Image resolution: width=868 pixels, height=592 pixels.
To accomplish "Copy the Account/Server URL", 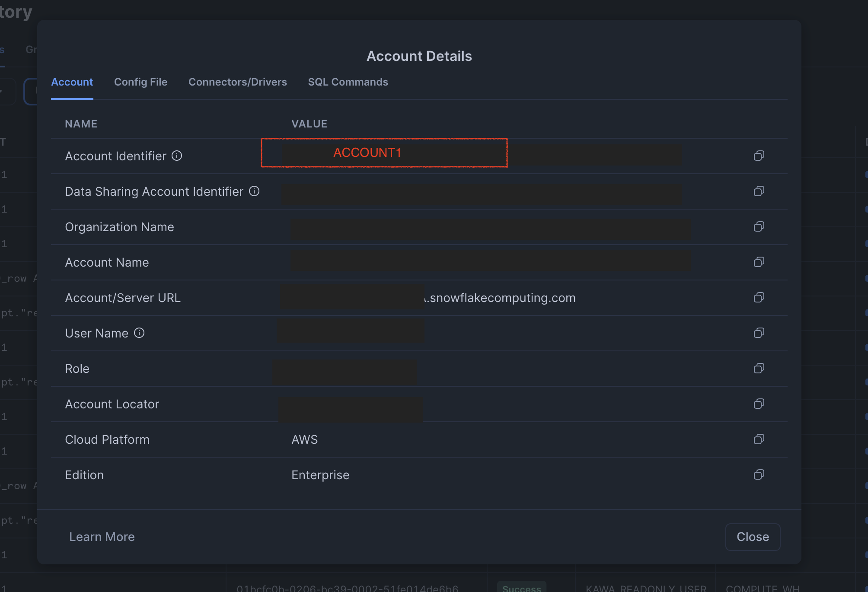I will (759, 297).
